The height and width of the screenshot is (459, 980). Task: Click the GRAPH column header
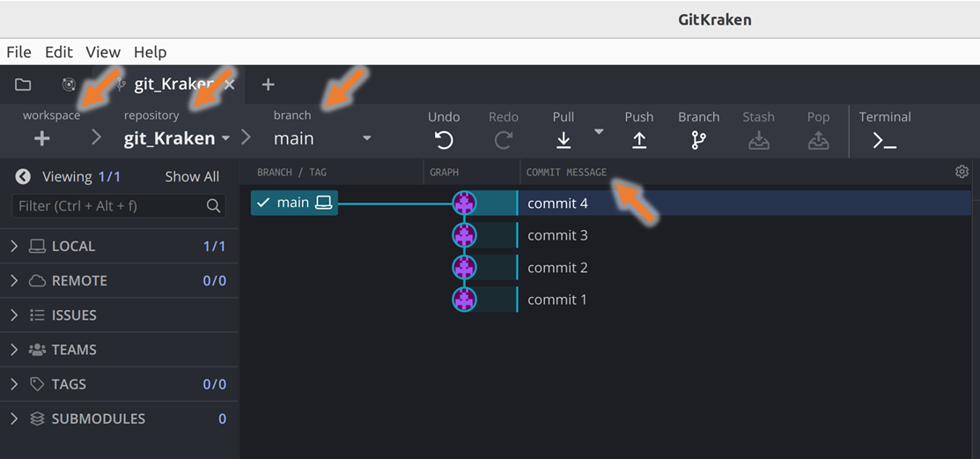point(445,172)
